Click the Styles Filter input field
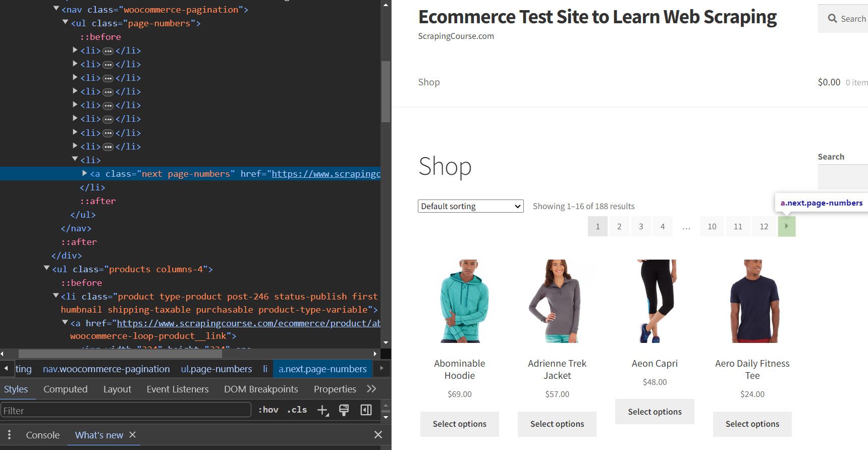This screenshot has width=868, height=450. pos(126,410)
